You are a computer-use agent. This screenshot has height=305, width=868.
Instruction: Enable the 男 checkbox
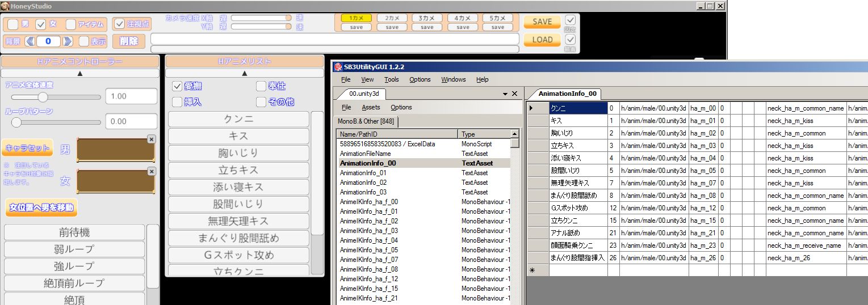point(12,24)
